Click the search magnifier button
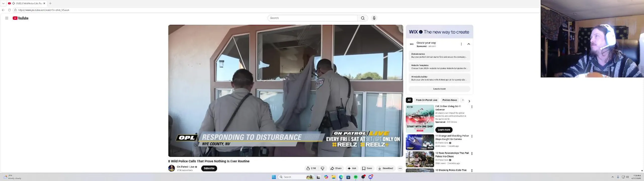This screenshot has width=644, height=181. coord(363,18)
